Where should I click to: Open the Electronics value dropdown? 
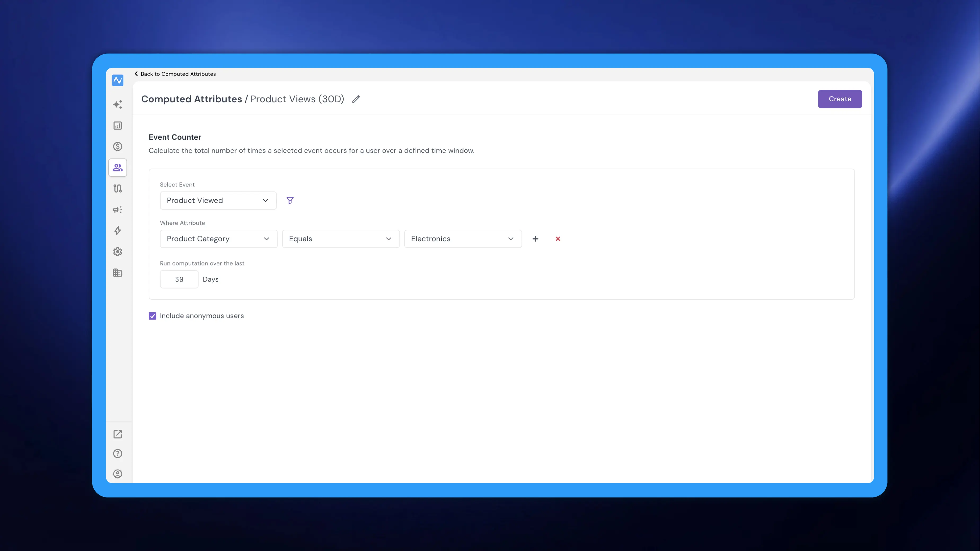tap(463, 239)
